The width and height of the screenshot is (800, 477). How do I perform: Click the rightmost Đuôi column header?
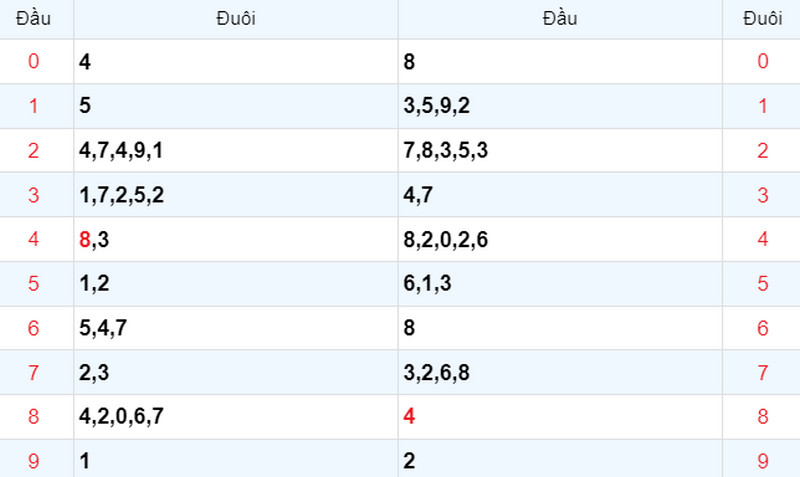[x=762, y=19]
